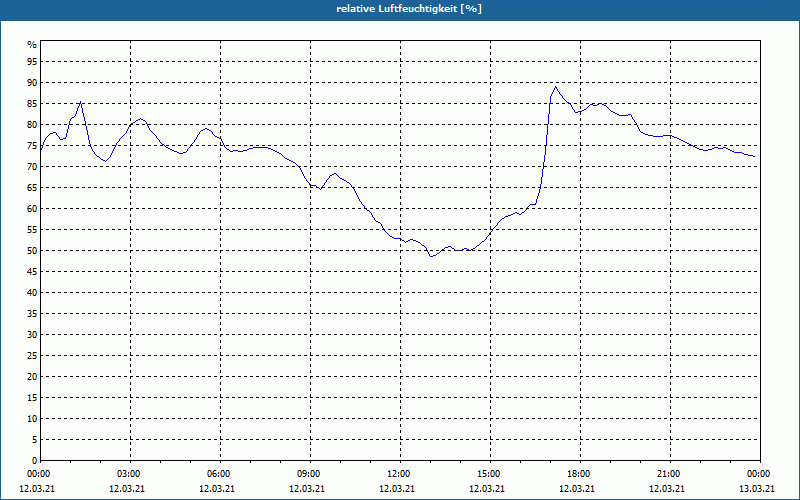Click the 15:00 time label on x-axis
The height and width of the screenshot is (500, 800).
pos(490,474)
